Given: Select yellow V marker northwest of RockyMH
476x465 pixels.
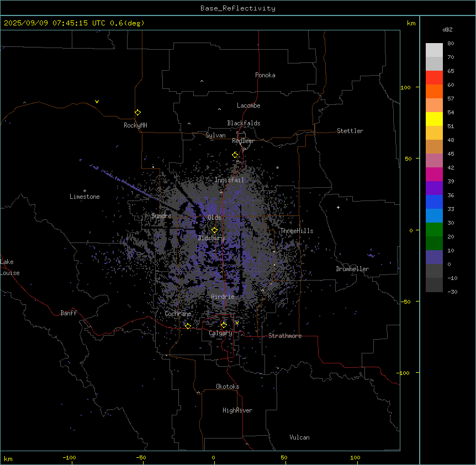Looking at the screenshot, I should tap(97, 102).
